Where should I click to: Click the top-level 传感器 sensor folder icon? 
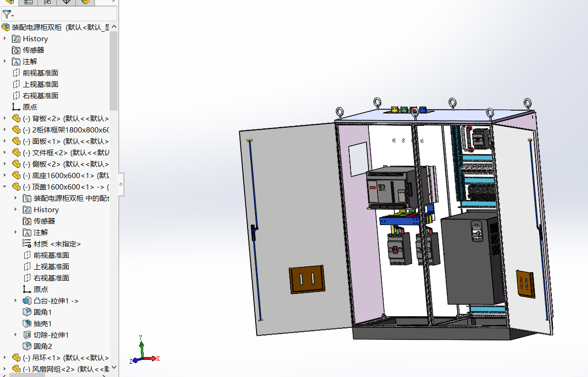click(17, 50)
